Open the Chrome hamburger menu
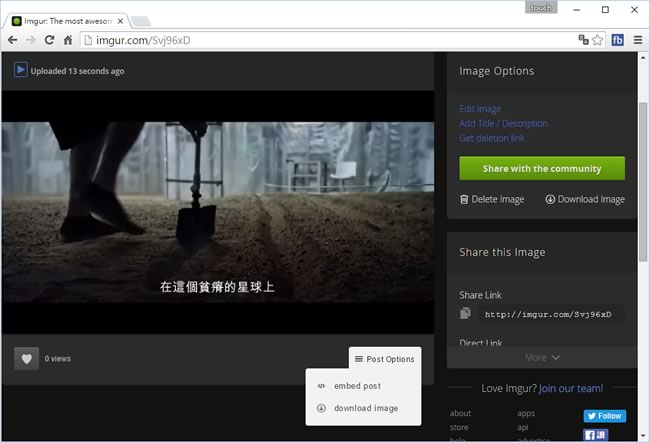The width and height of the screenshot is (650, 443). pos(638,40)
